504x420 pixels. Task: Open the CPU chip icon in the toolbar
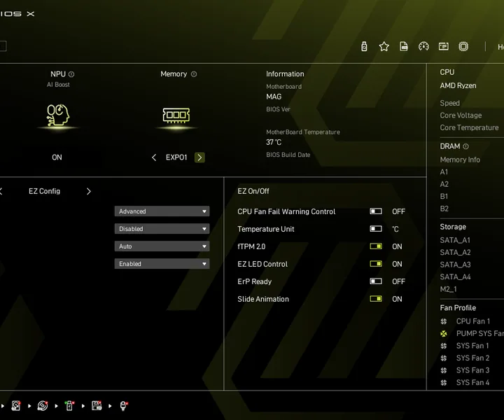(463, 47)
